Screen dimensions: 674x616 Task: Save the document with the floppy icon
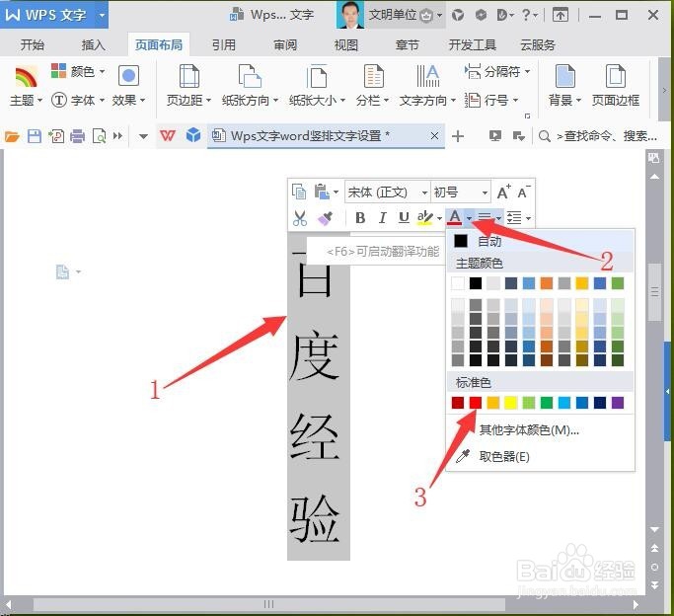coord(35,136)
